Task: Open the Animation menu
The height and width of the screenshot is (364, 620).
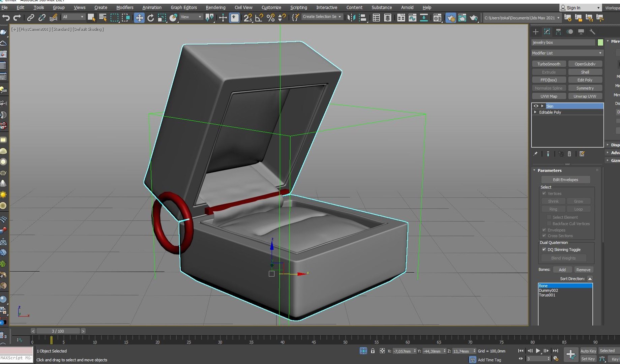Action: pyautogui.click(x=152, y=7)
